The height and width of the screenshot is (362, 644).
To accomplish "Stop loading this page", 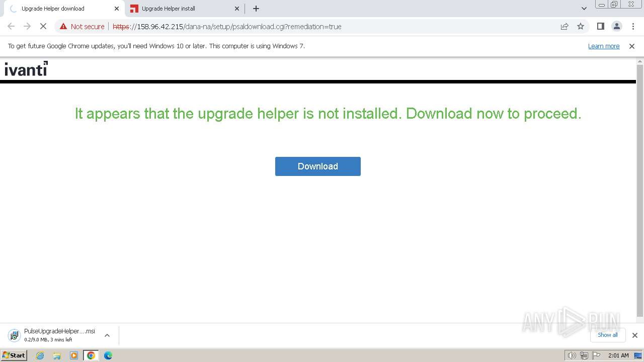I will pos(43,26).
